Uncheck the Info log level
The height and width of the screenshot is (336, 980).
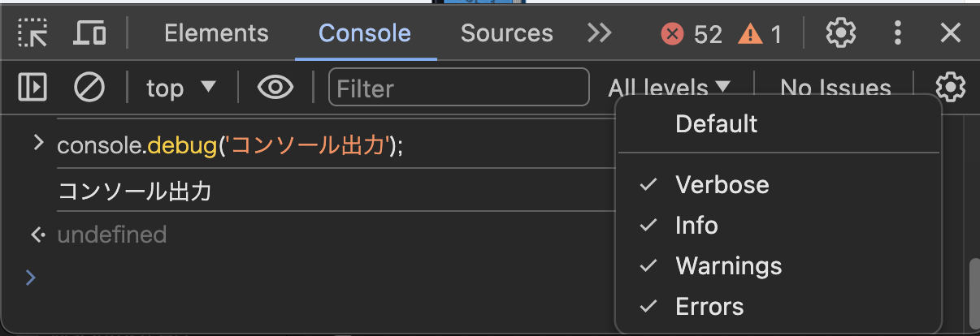696,226
